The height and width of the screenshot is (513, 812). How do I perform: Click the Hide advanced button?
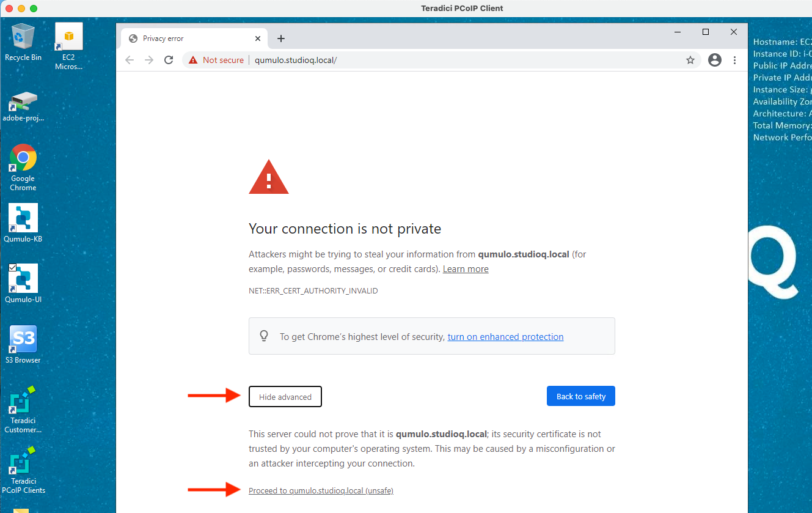pos(285,397)
